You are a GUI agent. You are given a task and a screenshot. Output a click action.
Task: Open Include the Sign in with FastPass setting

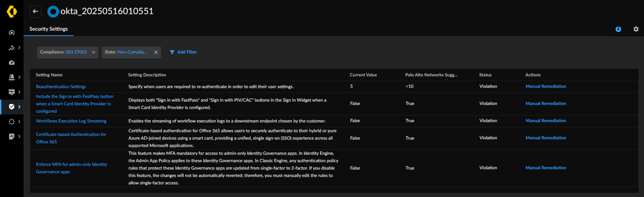[x=74, y=104]
